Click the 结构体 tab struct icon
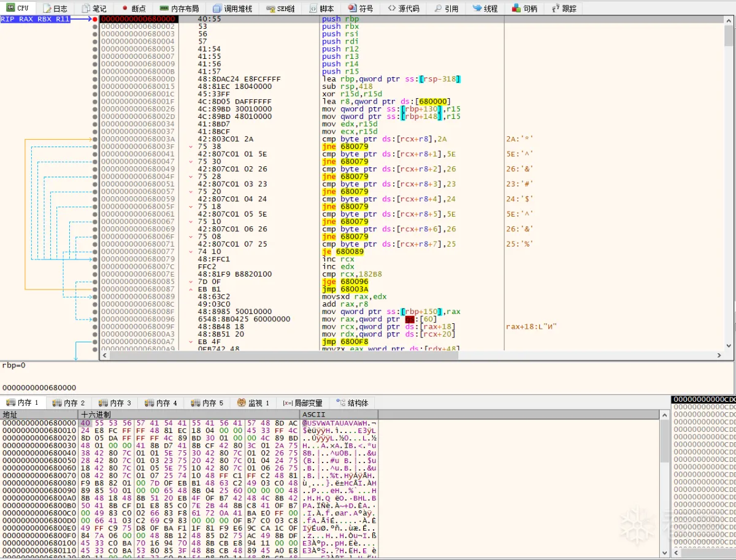The image size is (736, 560). click(340, 403)
